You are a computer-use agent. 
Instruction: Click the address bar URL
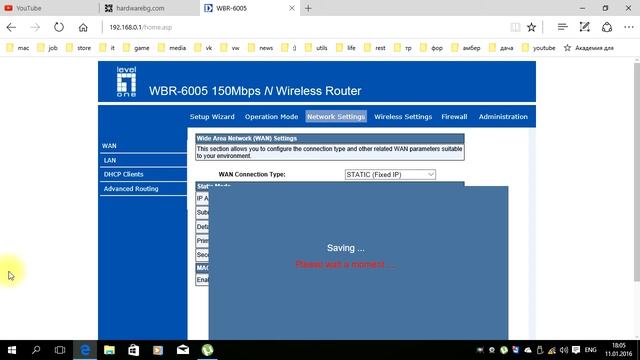pyautogui.click(x=140, y=27)
